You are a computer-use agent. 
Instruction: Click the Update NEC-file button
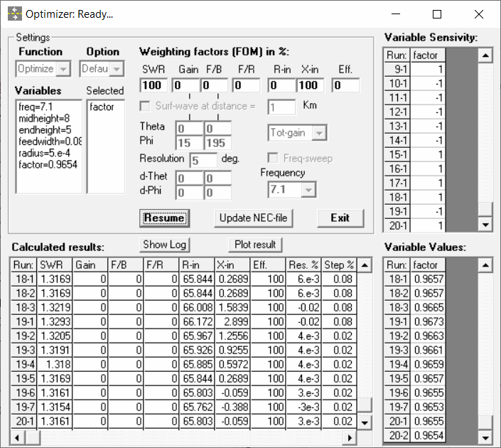click(254, 218)
